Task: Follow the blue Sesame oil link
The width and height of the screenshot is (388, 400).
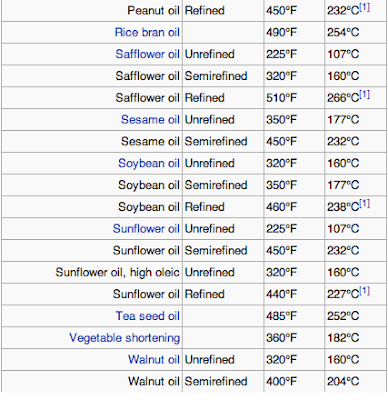Action: [150, 119]
